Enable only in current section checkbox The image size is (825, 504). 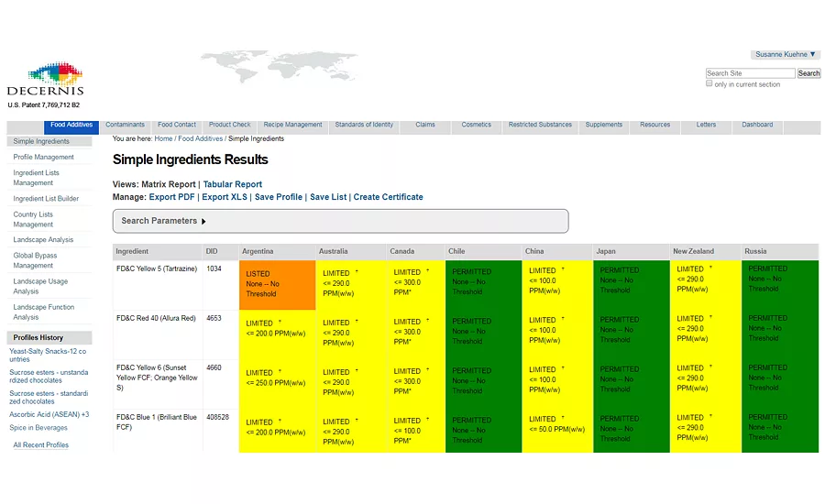[x=709, y=83]
